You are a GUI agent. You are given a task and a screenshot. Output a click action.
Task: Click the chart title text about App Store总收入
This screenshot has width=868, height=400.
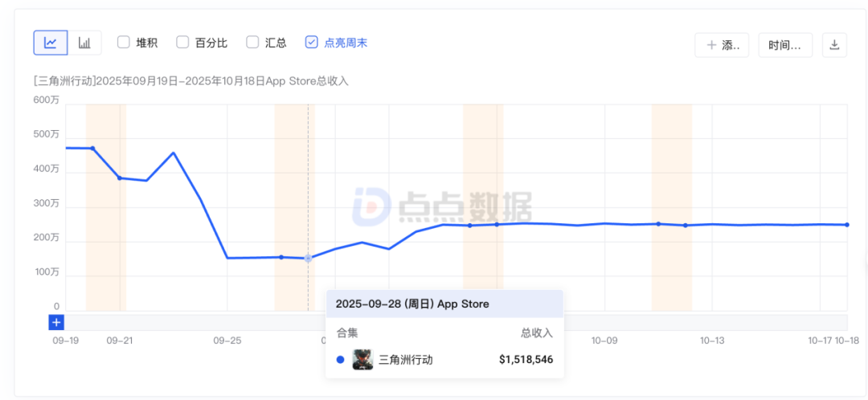[191, 81]
